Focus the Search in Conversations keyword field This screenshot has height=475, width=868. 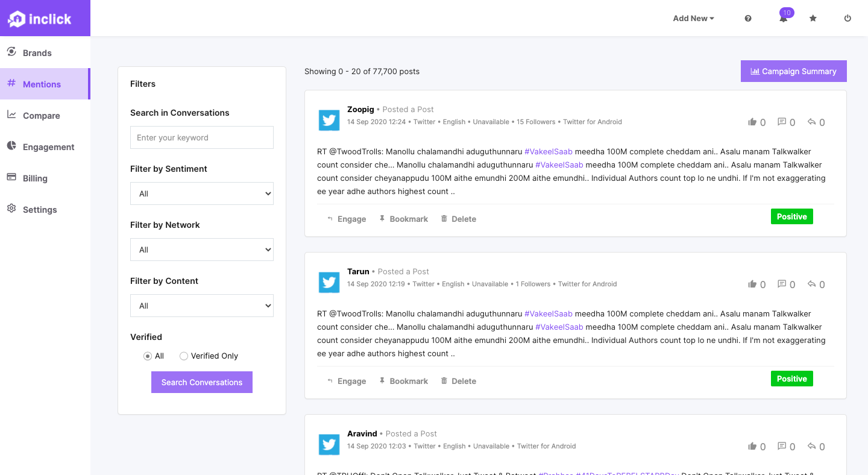[x=202, y=137]
